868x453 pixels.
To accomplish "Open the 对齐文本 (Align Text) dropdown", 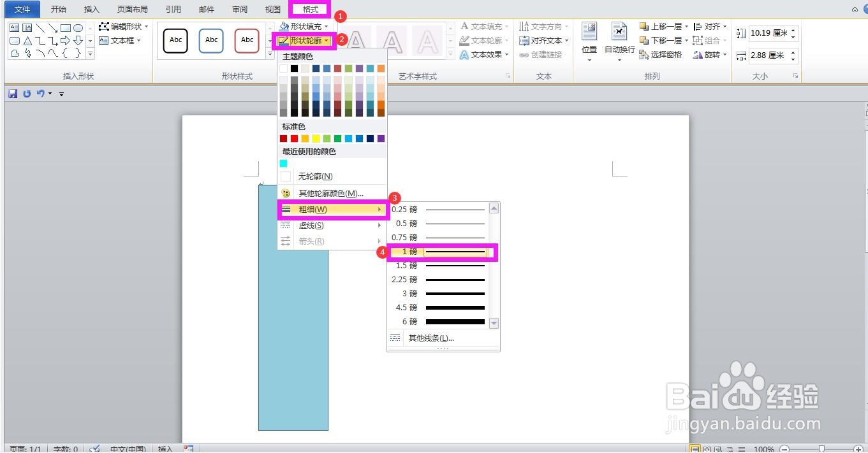I will tap(544, 41).
